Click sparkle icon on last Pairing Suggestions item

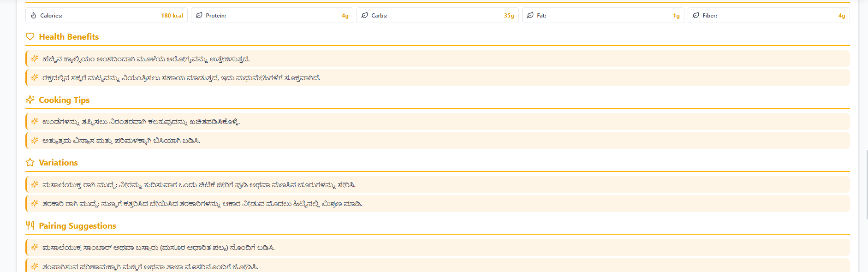click(x=35, y=266)
